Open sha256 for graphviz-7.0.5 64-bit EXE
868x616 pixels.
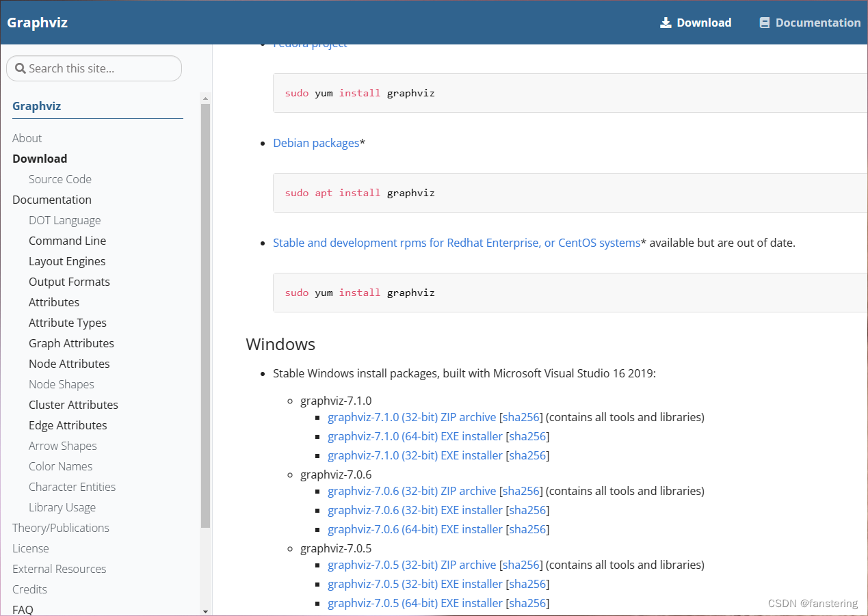[528, 603]
